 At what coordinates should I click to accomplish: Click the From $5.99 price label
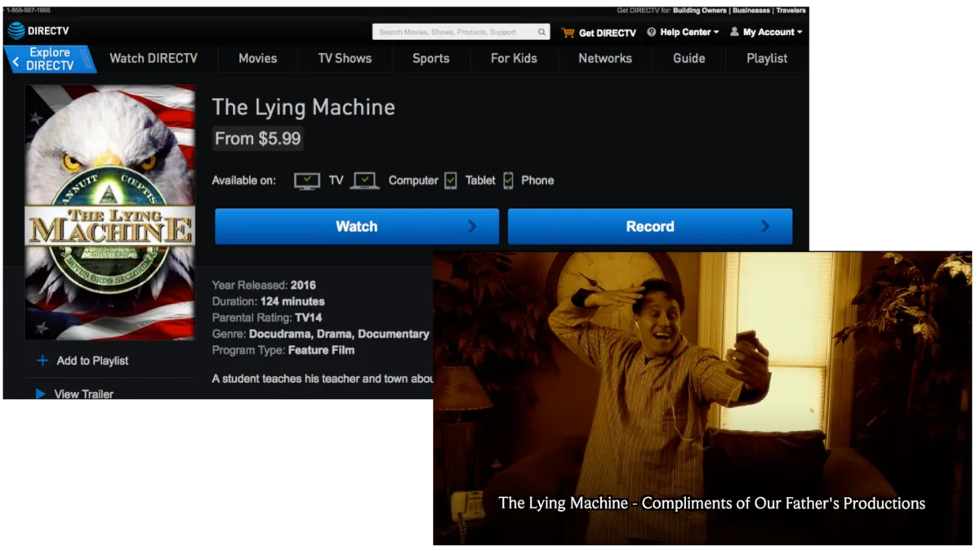[258, 139]
